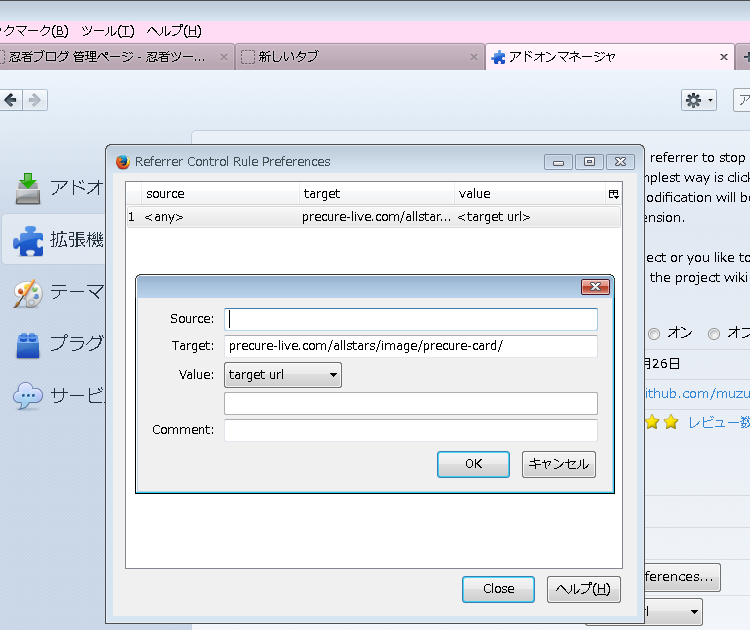This screenshot has width=750, height=630.
Task: Click the column picker icon in rule table
Action: tap(614, 194)
